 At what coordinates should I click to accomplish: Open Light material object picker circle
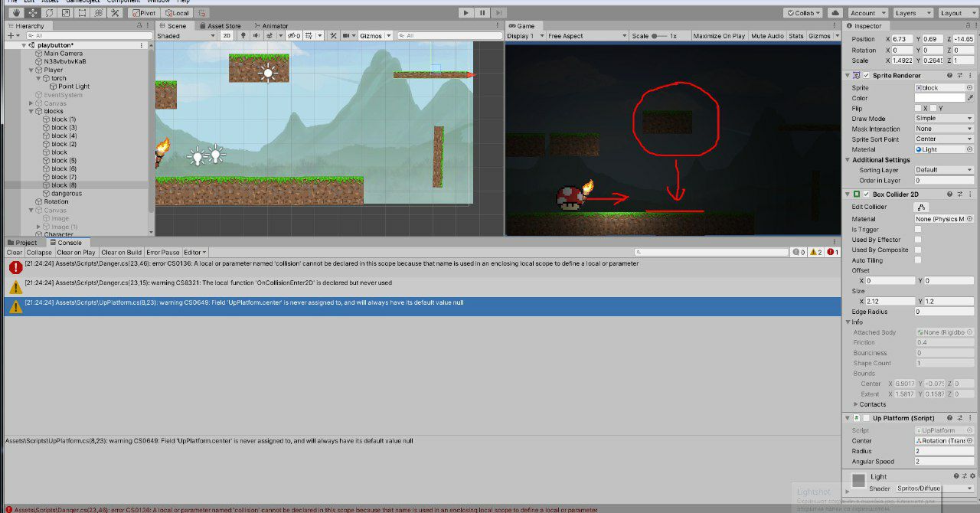(x=969, y=149)
